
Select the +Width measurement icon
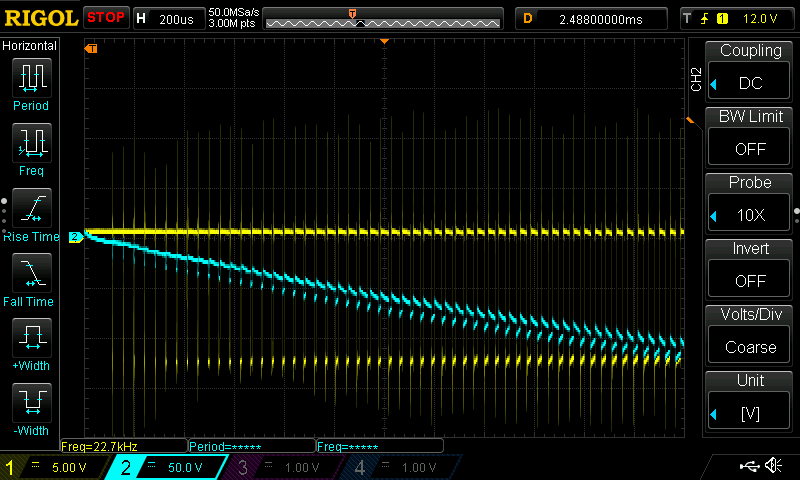32,338
